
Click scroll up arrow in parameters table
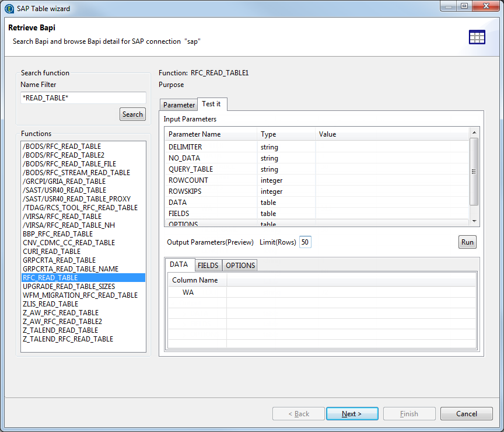(x=474, y=133)
